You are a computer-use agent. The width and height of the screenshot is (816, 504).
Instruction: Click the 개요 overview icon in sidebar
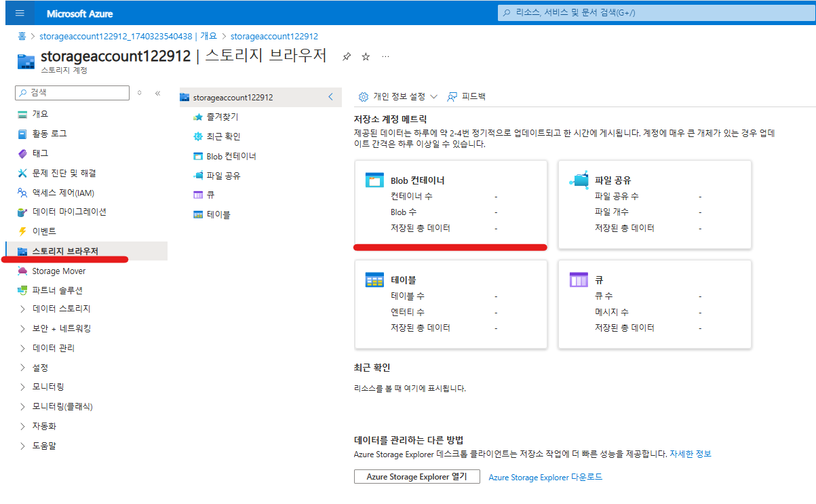[23, 114]
